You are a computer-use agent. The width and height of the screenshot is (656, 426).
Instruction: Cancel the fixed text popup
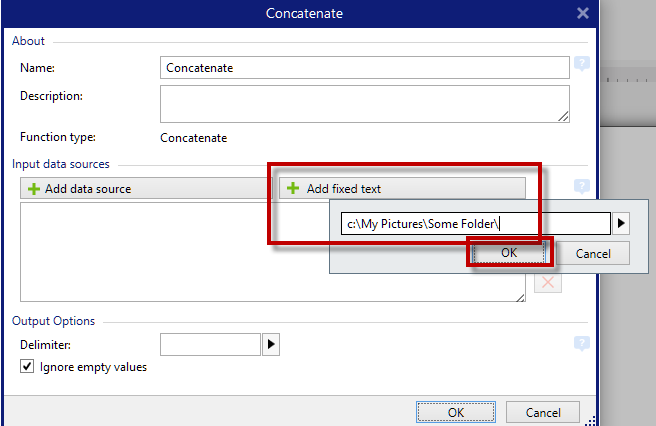click(593, 253)
